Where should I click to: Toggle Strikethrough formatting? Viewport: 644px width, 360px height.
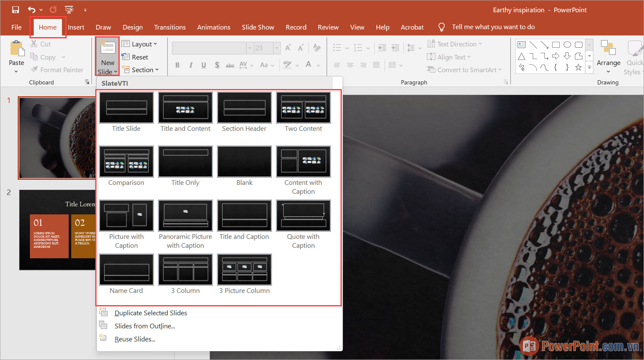pyautogui.click(x=230, y=65)
